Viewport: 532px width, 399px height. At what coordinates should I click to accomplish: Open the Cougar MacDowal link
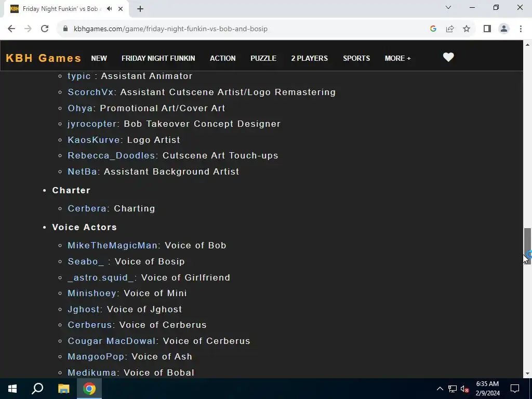coord(112,341)
